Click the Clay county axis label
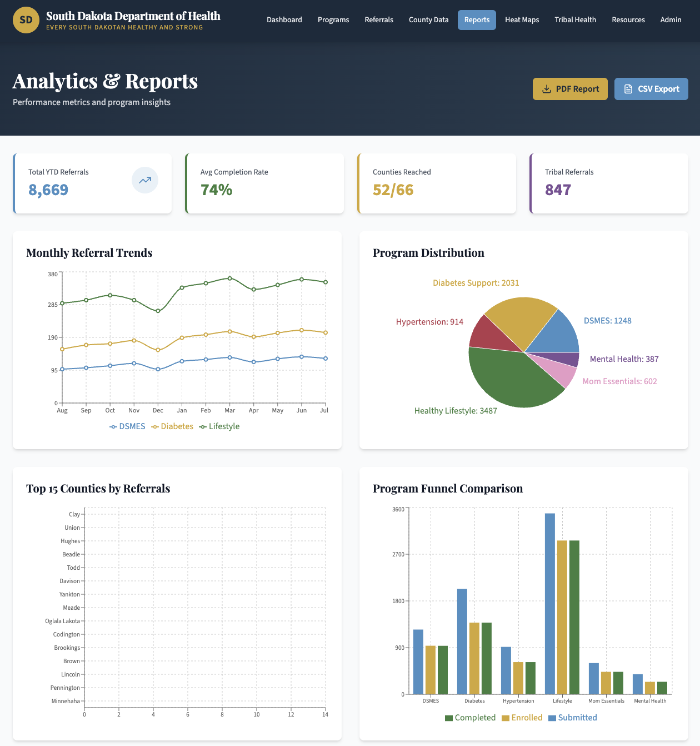Image resolution: width=700 pixels, height=746 pixels. [74, 514]
